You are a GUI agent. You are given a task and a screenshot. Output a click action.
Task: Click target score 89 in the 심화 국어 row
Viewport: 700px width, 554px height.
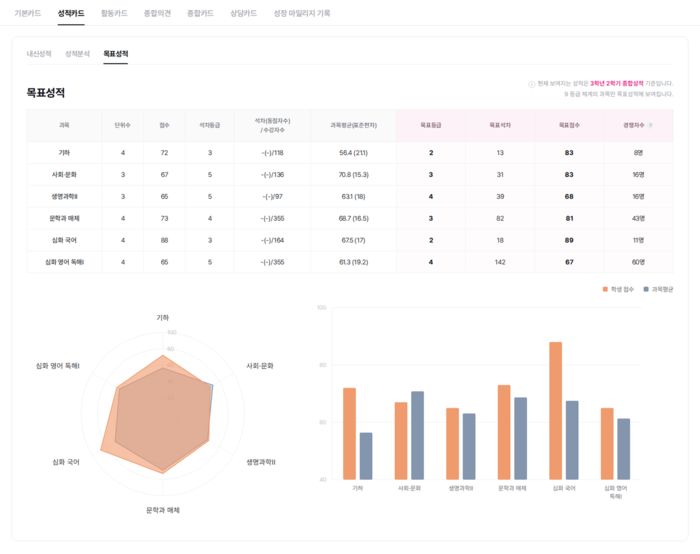(x=569, y=240)
